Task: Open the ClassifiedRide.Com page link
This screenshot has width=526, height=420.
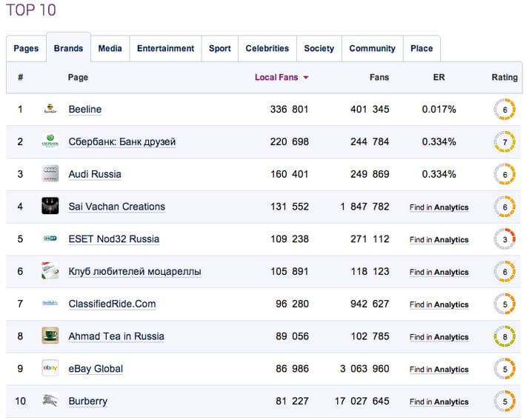Action: [112, 304]
